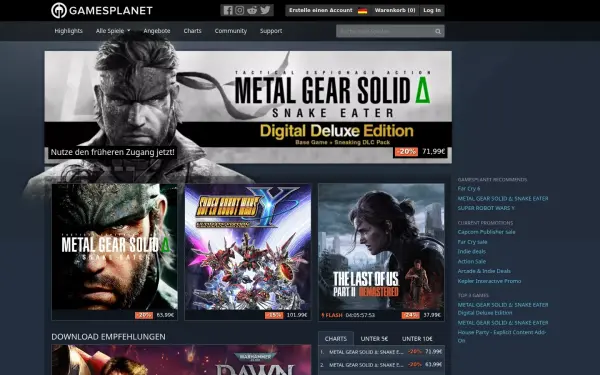Open the Gamesplanet Twitter icon

click(265, 10)
